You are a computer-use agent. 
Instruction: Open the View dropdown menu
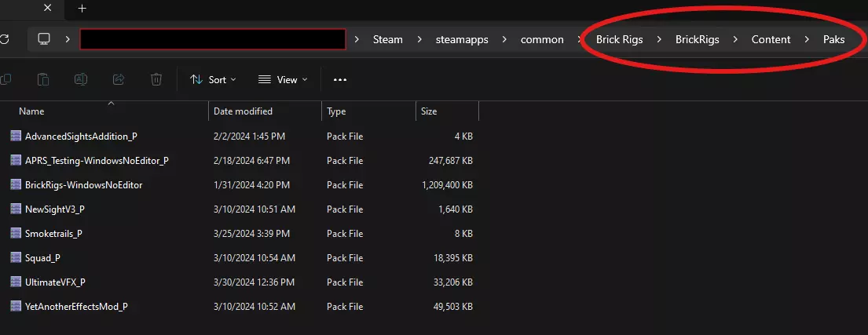(x=283, y=79)
